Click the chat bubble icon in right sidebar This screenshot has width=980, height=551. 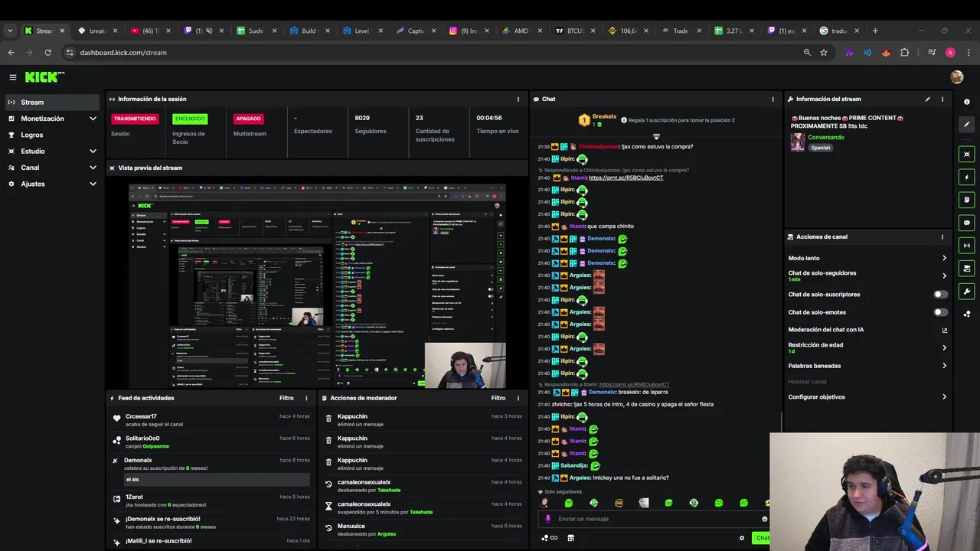967,223
